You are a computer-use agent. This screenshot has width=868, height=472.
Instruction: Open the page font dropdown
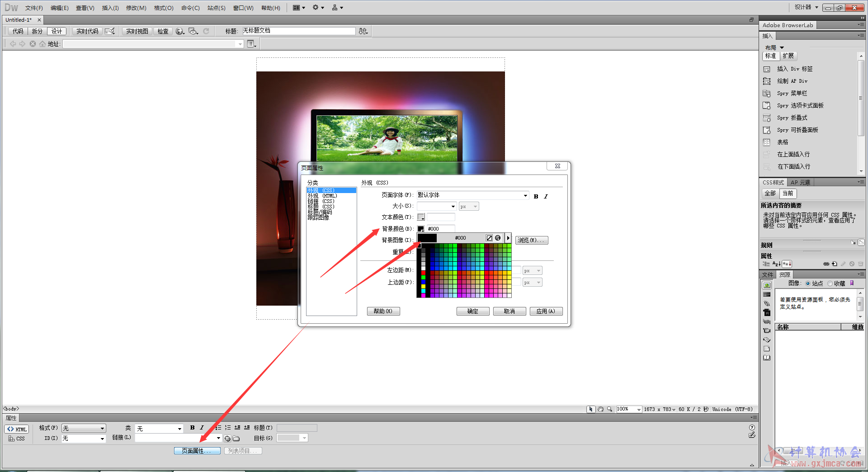pyautogui.click(x=525, y=195)
